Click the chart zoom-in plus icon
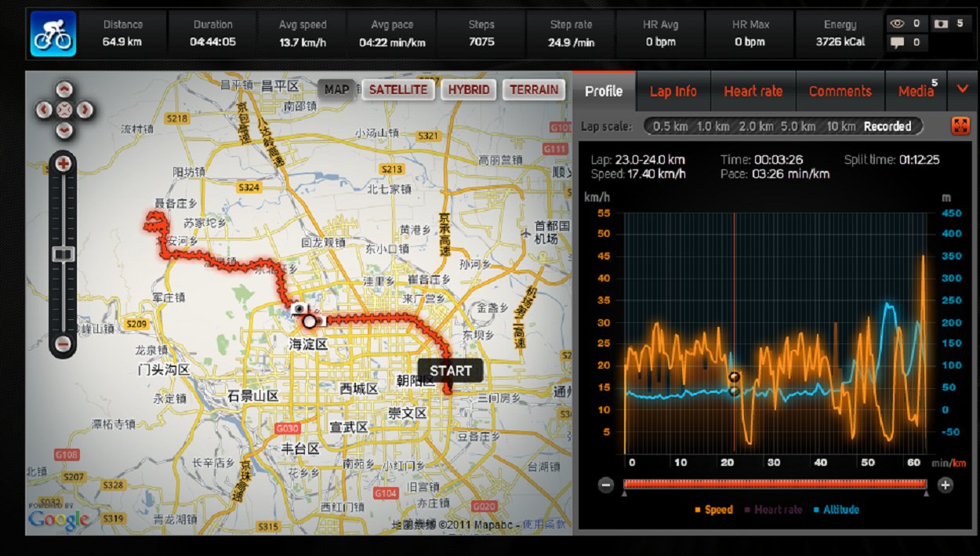This screenshot has height=556, width=980. click(946, 485)
